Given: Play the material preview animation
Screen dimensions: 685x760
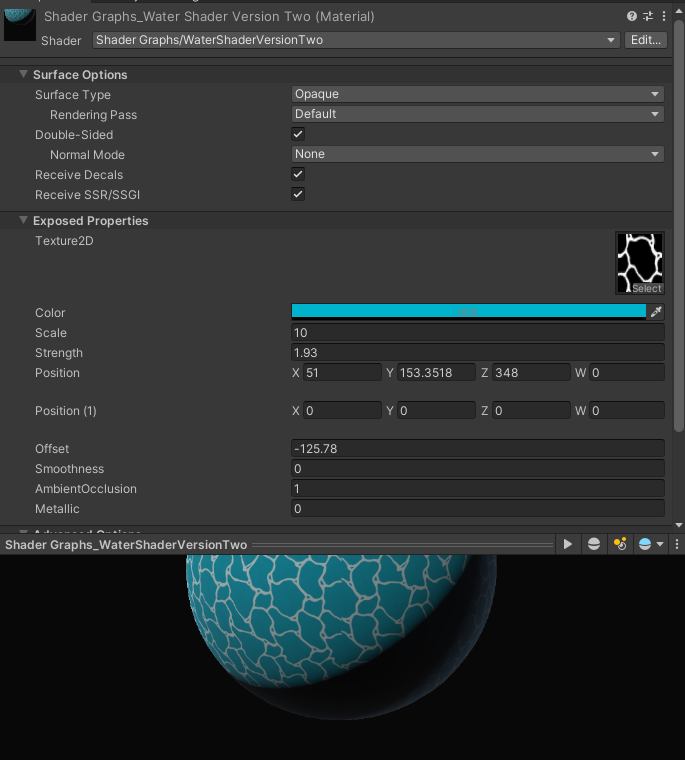Looking at the screenshot, I should pos(568,544).
